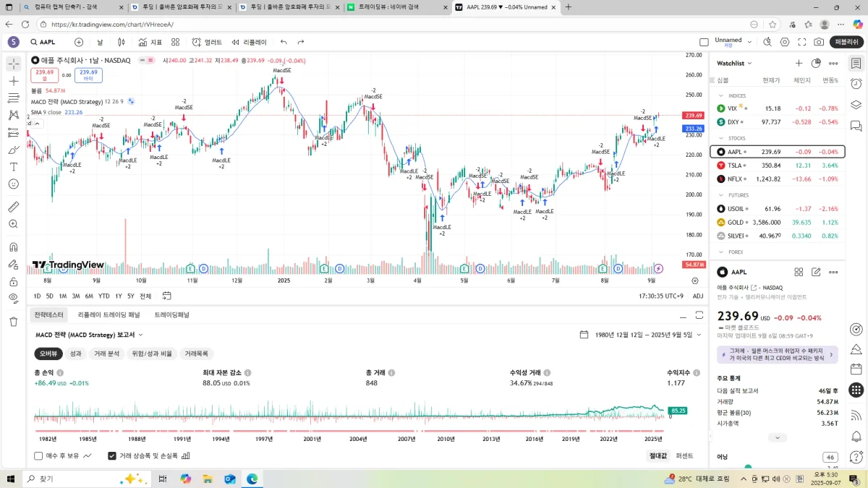The width and height of the screenshot is (868, 488).
Task: Open the 거래목록 trade list tab
Action: 196,354
